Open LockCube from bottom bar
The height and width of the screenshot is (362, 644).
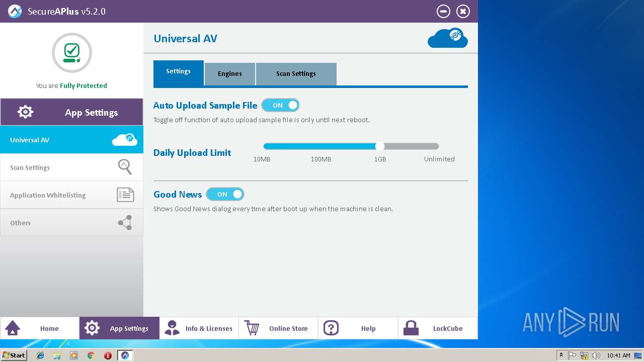coord(438,328)
